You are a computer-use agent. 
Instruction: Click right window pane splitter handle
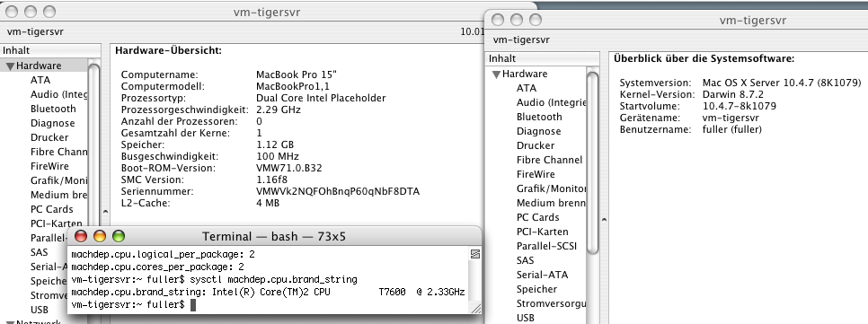604,220
